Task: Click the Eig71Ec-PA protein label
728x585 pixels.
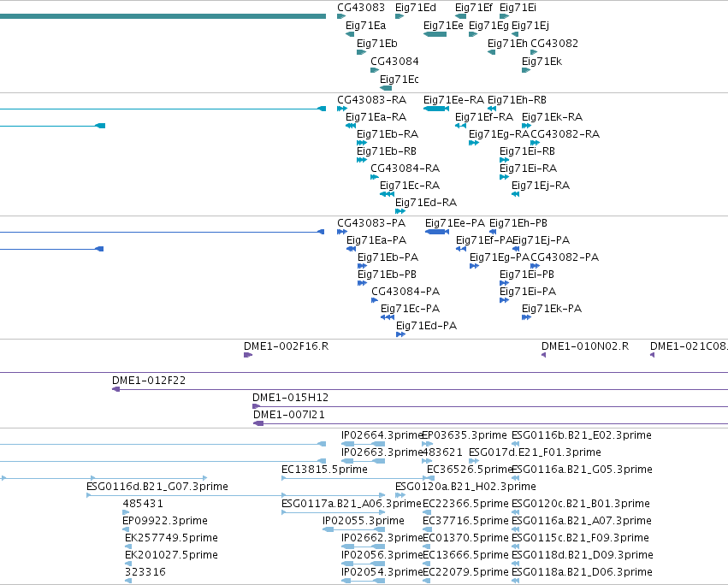Action: tap(411, 310)
